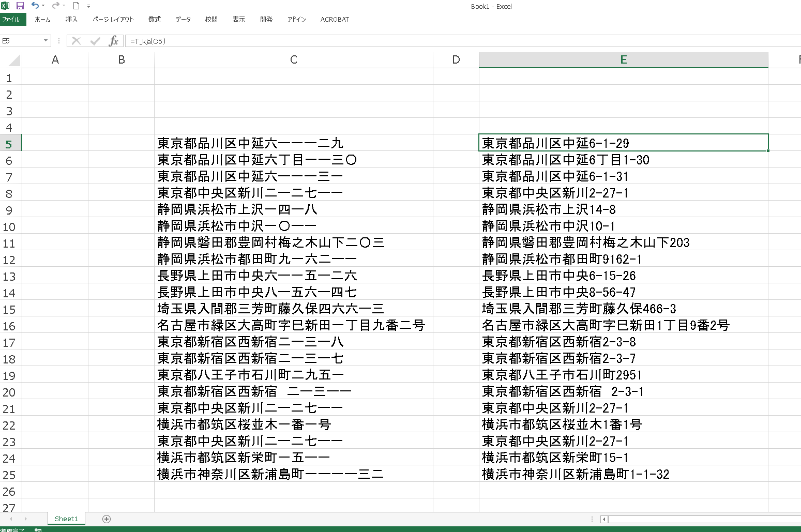Image resolution: width=801 pixels, height=532 pixels.
Task: Select row 5 header
Action: coord(10,144)
